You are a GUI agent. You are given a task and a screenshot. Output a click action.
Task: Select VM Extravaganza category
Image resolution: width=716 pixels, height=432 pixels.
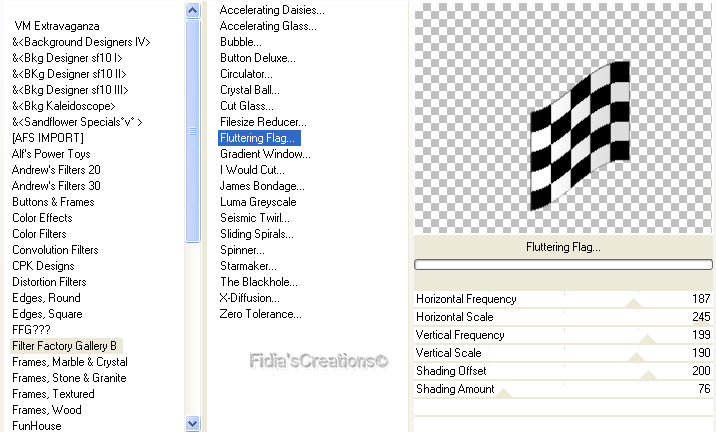[x=57, y=26]
